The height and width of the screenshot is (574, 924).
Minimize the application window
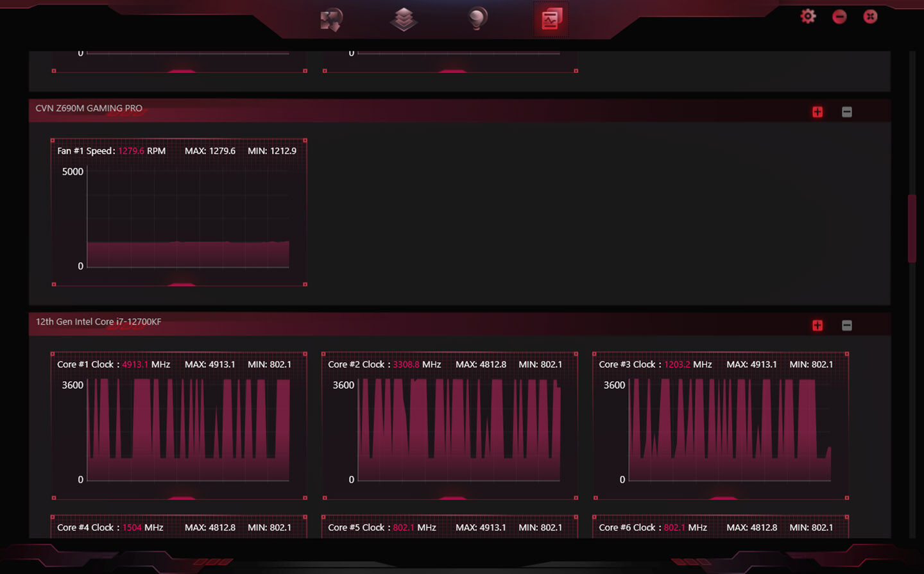pyautogui.click(x=839, y=17)
